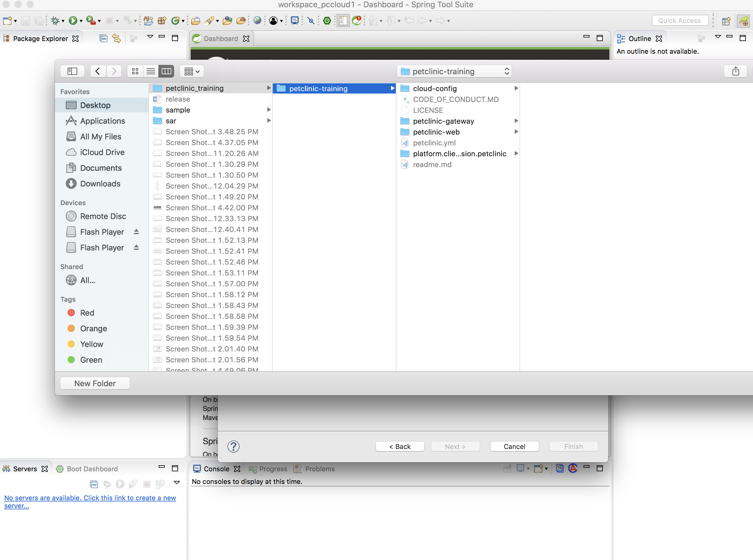Click the help question mark icon
The height and width of the screenshot is (560, 753).
point(234,447)
